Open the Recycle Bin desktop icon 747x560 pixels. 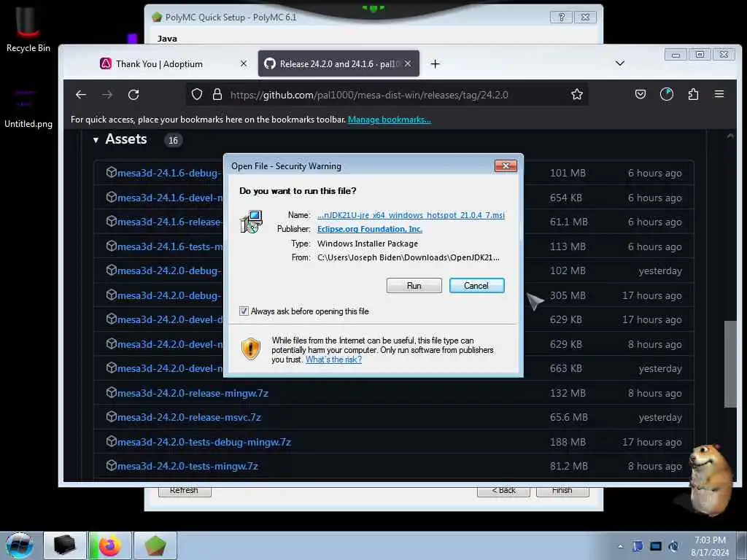point(28,30)
